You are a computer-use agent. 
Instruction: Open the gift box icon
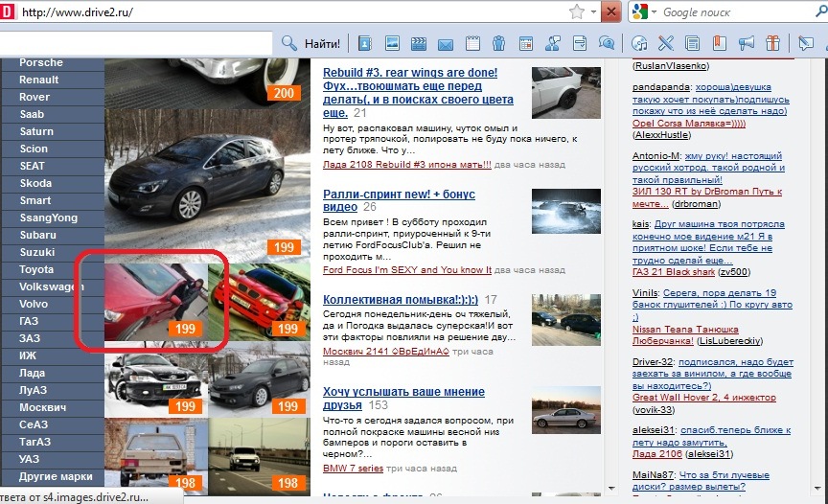(772, 43)
